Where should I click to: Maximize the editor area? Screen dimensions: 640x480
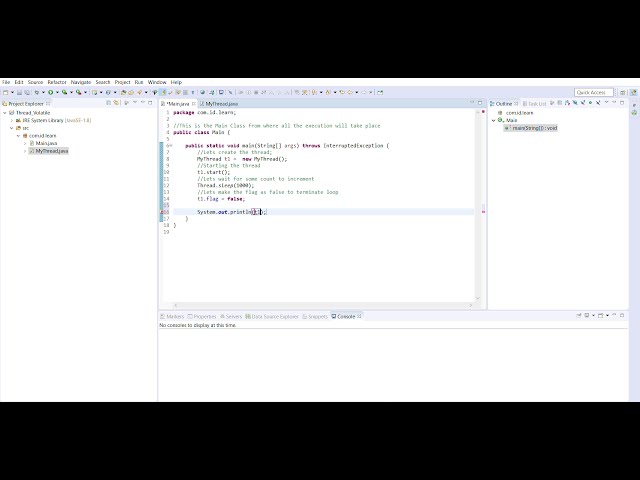click(x=480, y=103)
